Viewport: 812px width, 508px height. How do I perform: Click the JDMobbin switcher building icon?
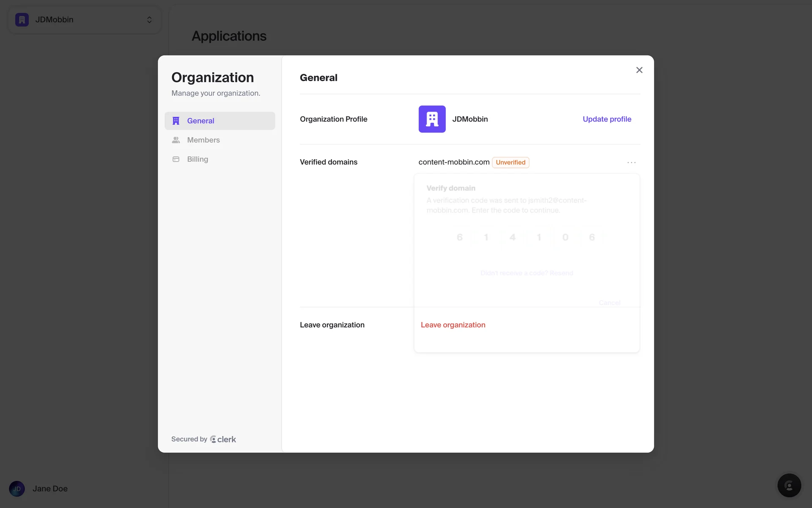coord(22,20)
